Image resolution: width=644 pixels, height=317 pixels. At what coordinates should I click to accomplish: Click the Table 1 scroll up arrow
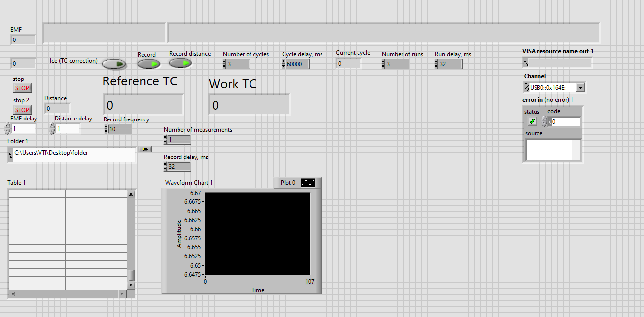[131, 195]
